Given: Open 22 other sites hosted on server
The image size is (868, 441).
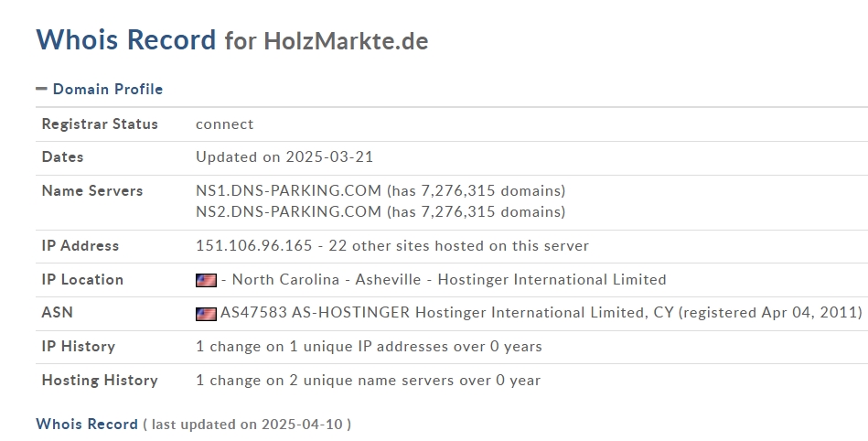Looking at the screenshot, I should [459, 245].
